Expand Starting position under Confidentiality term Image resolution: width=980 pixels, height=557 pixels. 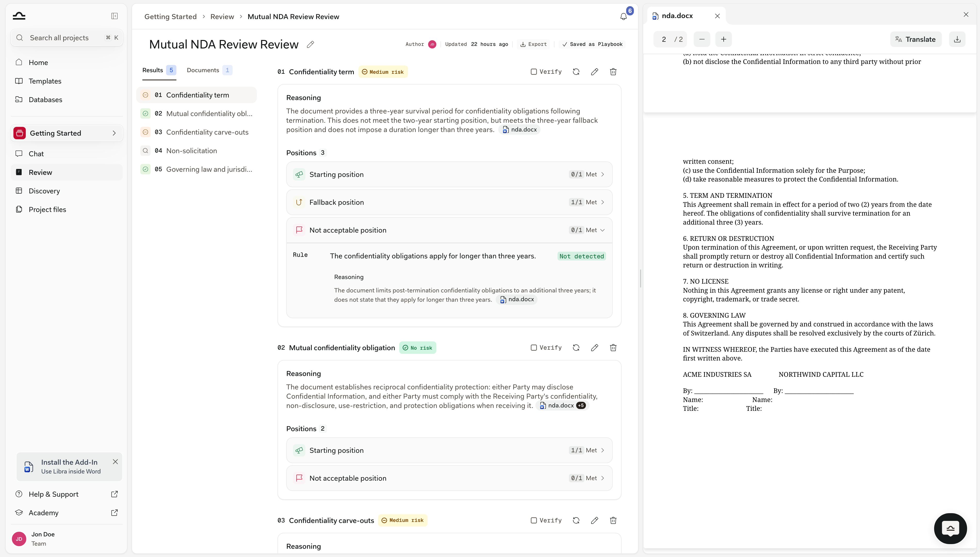coord(449,174)
